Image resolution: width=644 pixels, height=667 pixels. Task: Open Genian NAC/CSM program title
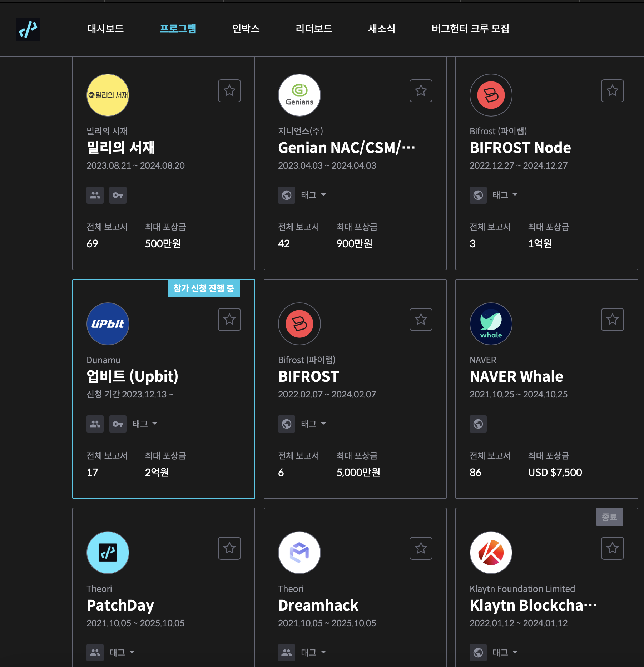point(347,148)
